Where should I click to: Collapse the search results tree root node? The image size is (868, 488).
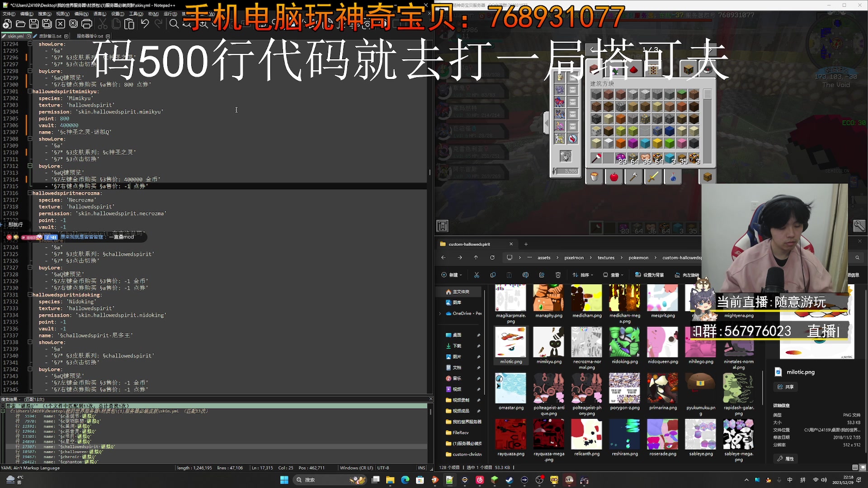(x=3, y=406)
